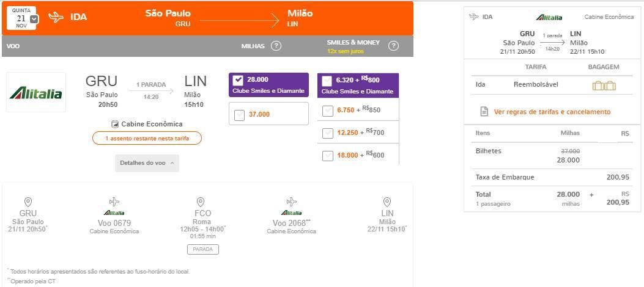Click the baggage suitcases icon
Viewport: 644px width, 287px height.
pos(604,85)
